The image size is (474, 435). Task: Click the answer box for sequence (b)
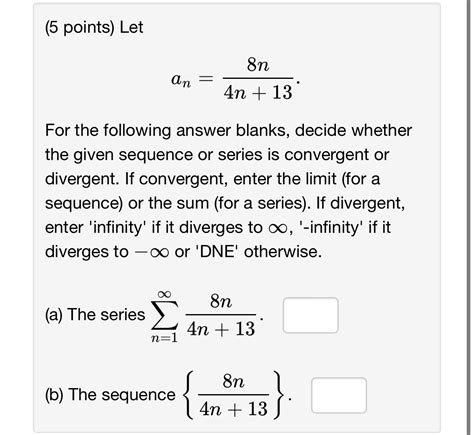[339, 395]
